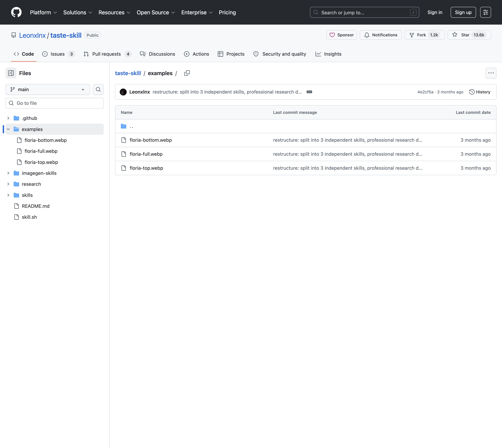Click the fork icon on Fork button
Screen dimensions: 502x448
pyautogui.click(x=412, y=35)
